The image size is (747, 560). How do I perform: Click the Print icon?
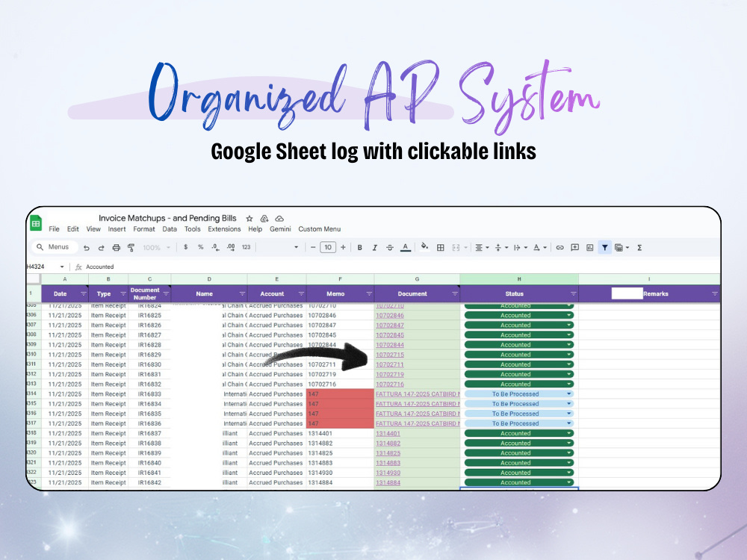point(117,248)
